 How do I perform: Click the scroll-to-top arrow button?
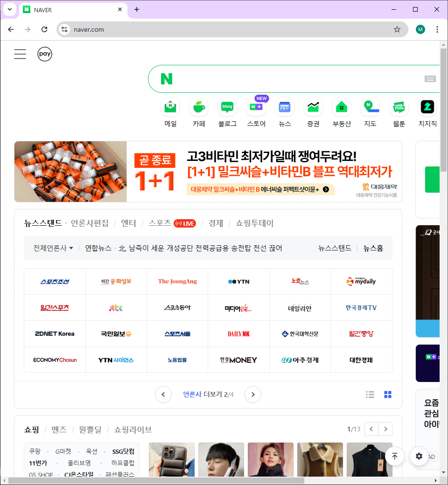(x=395, y=456)
